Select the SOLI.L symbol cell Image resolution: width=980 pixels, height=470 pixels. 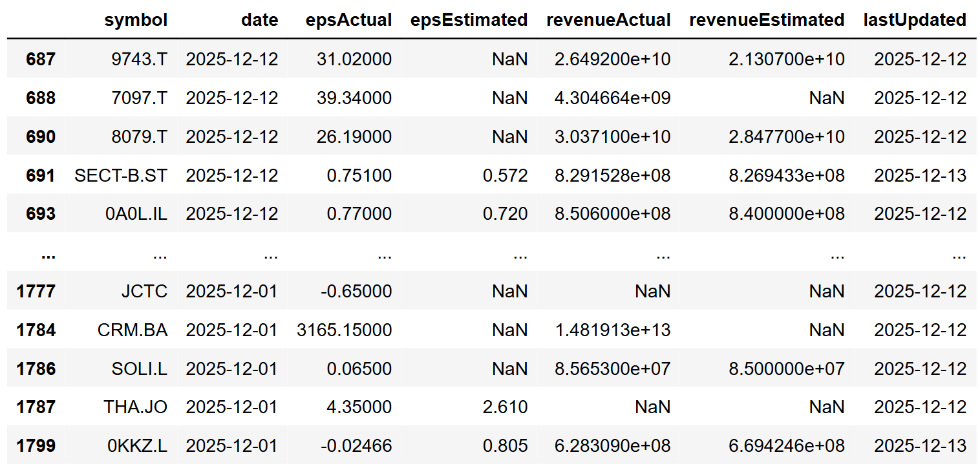tap(139, 369)
